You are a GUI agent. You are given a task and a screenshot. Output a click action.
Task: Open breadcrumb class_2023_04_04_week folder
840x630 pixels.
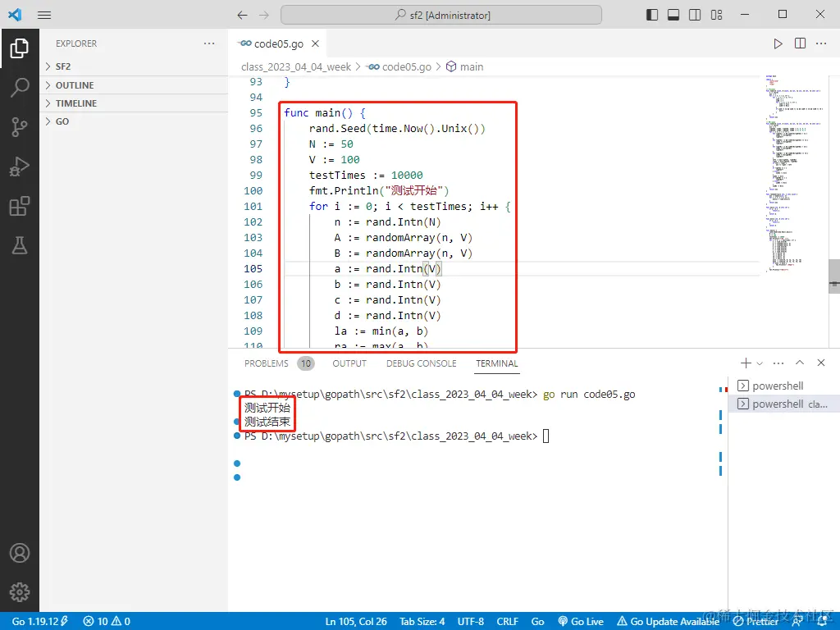(296, 67)
